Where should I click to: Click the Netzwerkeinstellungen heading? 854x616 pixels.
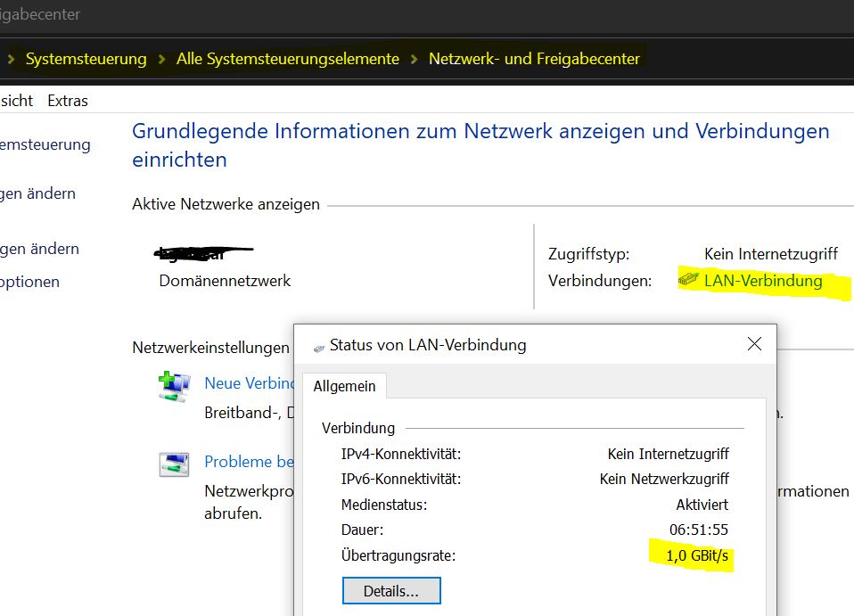pos(210,348)
